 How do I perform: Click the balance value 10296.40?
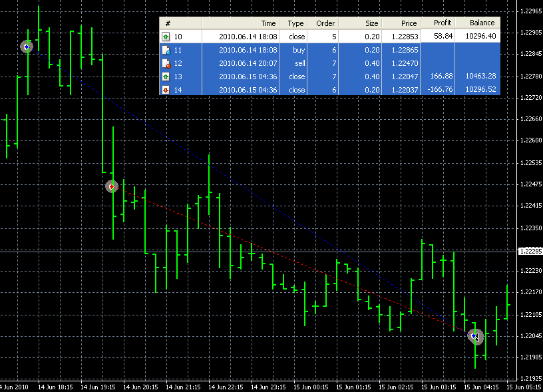point(480,36)
